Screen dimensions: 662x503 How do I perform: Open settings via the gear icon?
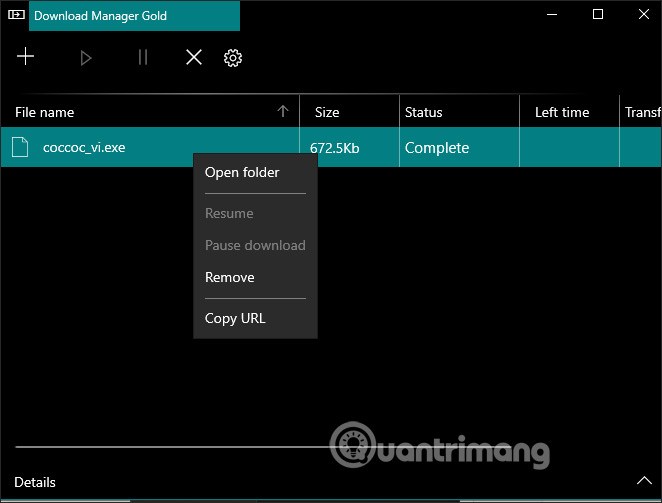[x=233, y=58]
